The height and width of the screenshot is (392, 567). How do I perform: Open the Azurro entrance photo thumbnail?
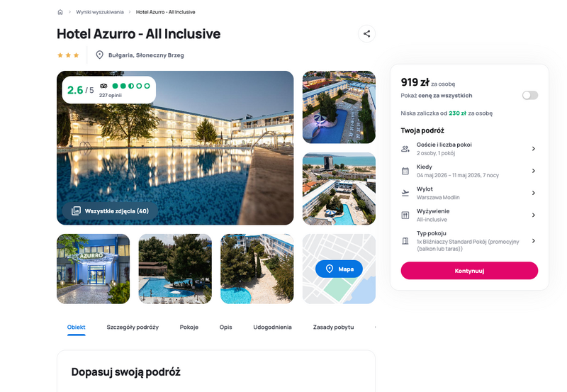click(x=94, y=269)
